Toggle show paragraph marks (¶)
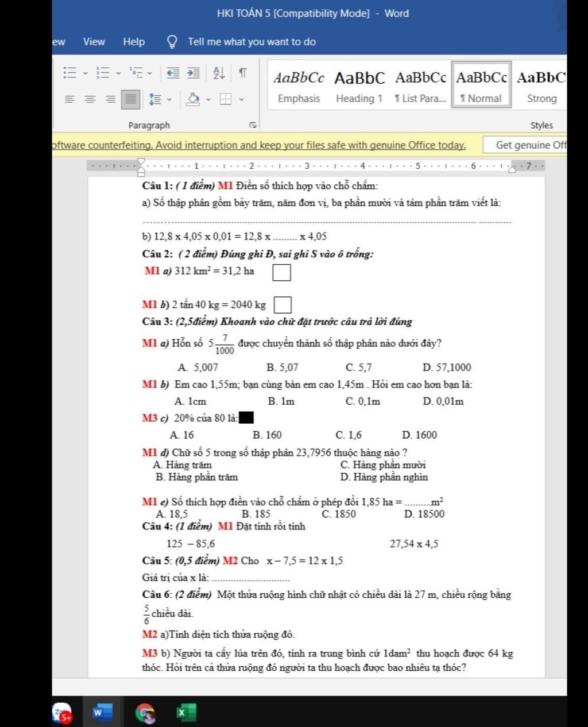This screenshot has width=588, height=727. 243,73
